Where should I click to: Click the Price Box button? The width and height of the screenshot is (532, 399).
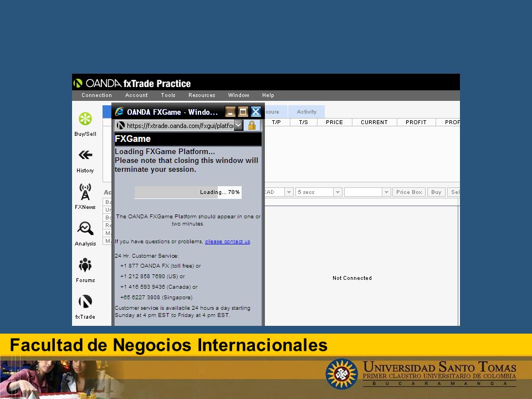click(409, 192)
